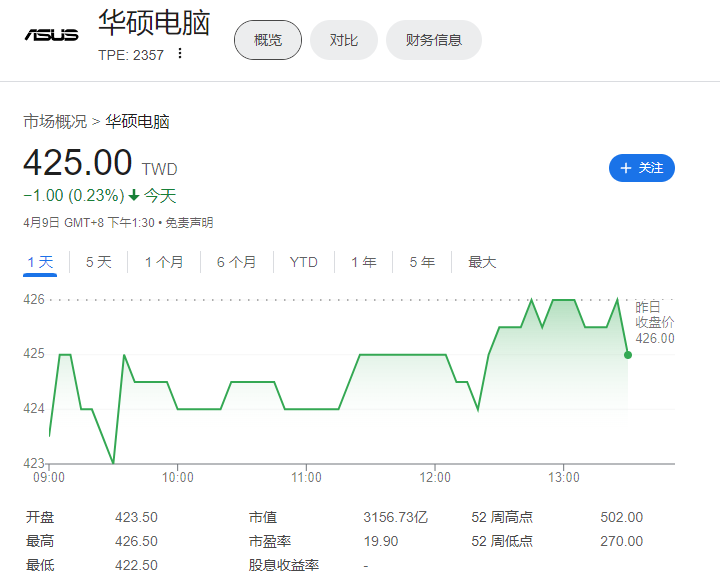
Task: Click the 华硕电脑 company title
Action: point(154,23)
